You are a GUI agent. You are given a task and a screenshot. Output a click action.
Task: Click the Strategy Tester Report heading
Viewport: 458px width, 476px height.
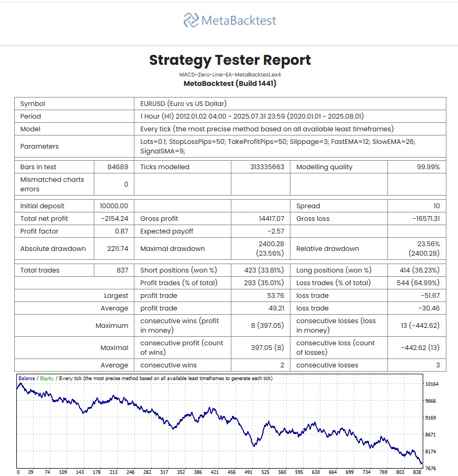point(230,60)
